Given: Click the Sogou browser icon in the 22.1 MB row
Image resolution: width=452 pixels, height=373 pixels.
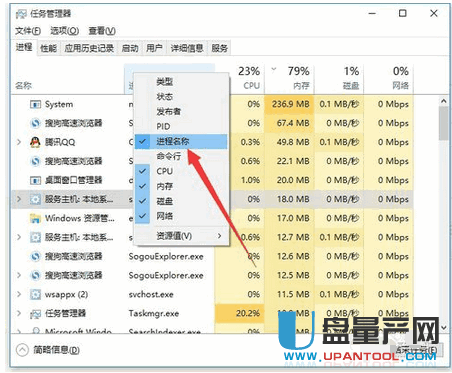Looking at the screenshot, I should pyautogui.click(x=35, y=161).
